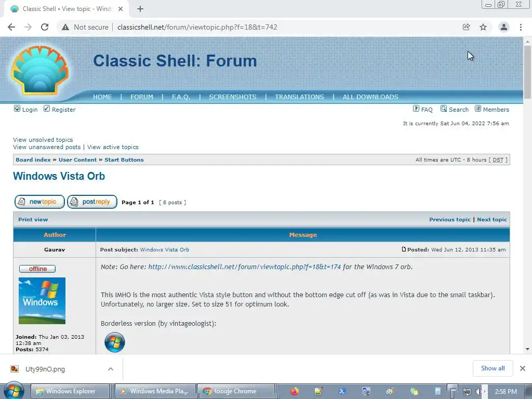Click the volume speaker tray icon
532x399 pixels.
tap(478, 392)
